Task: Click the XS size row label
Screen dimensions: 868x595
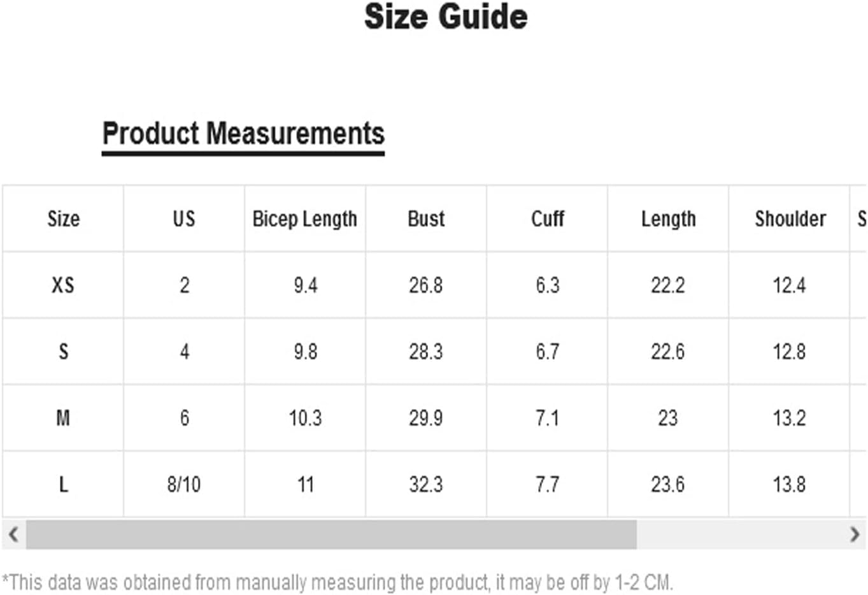Action: [63, 285]
